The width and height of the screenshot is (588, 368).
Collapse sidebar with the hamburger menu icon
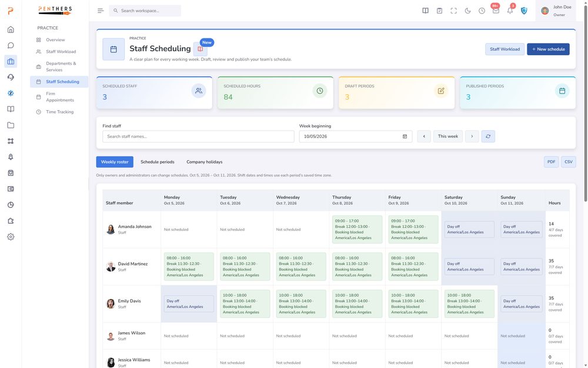101,11
